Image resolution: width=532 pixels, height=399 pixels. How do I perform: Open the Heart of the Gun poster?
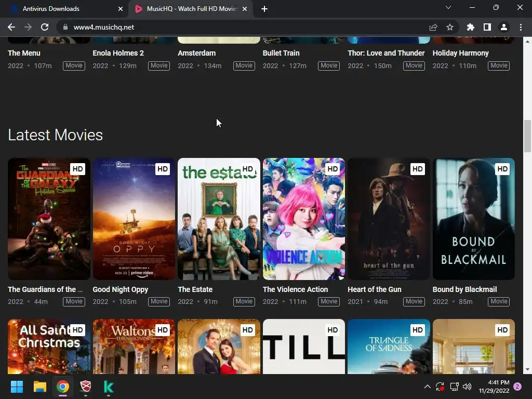click(x=389, y=219)
